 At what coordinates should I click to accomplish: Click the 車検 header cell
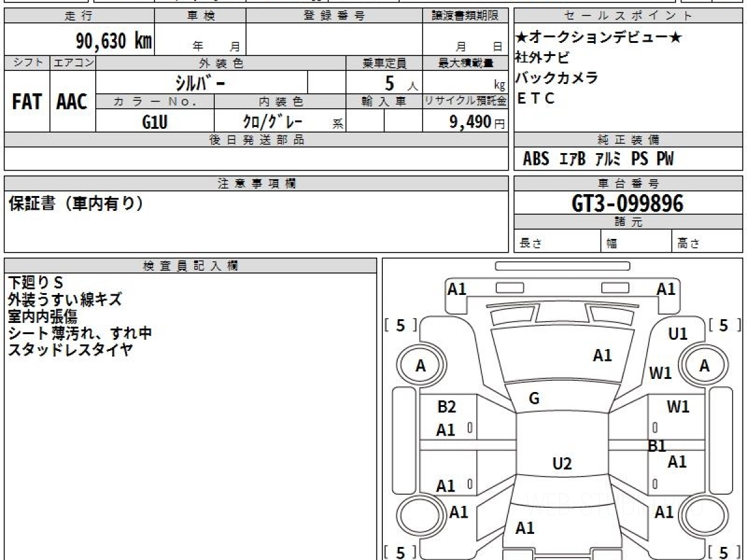[200, 16]
